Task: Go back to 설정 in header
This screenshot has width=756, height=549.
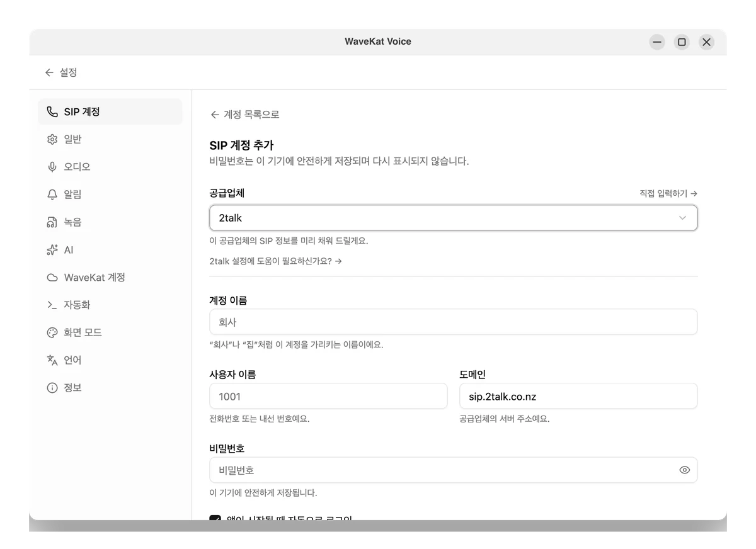Action: click(61, 72)
